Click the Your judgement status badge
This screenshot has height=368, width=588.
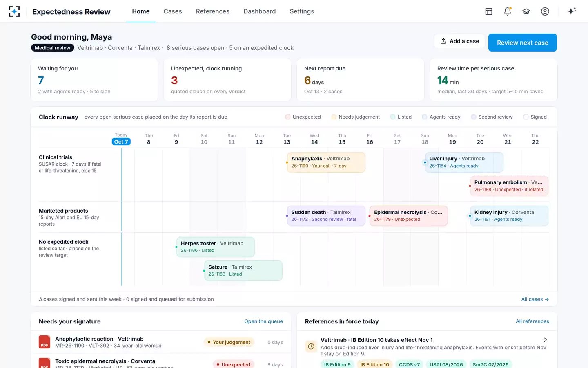pos(229,342)
